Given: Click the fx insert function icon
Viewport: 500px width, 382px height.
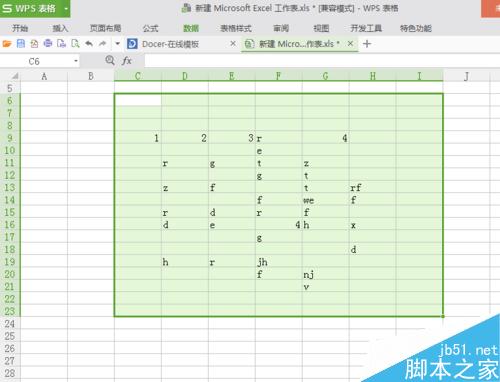Looking at the screenshot, I should [126, 61].
